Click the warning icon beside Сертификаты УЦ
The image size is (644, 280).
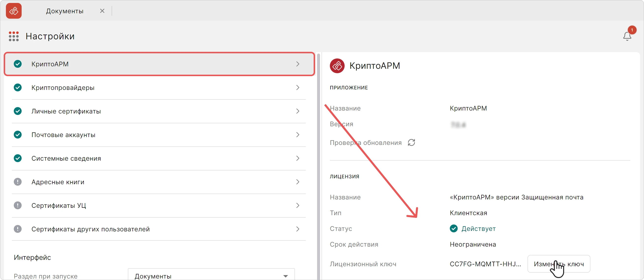pyautogui.click(x=17, y=205)
